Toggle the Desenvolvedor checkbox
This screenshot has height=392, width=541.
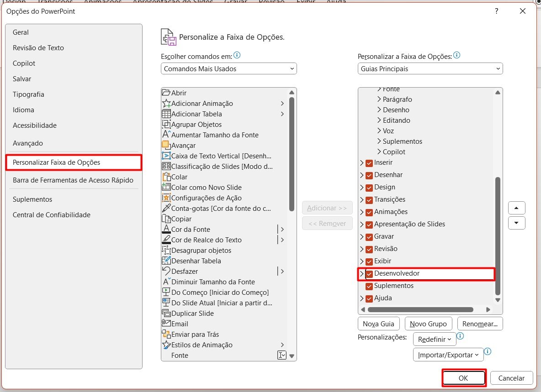[x=369, y=274]
